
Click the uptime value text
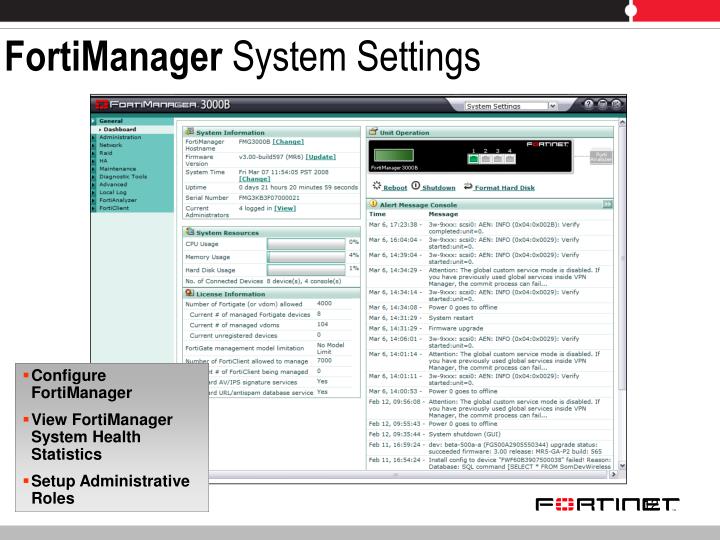coord(298,187)
